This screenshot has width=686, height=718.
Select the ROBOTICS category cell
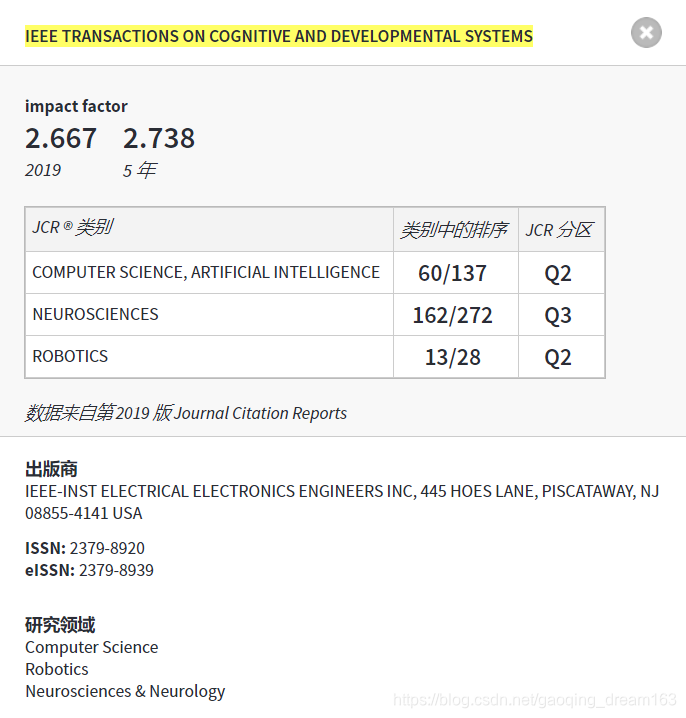tap(209, 357)
